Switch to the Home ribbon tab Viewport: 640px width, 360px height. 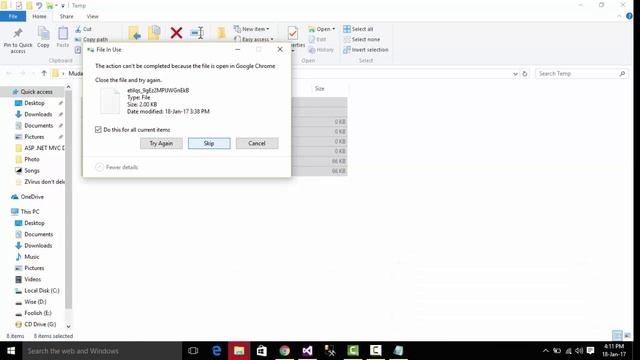click(x=39, y=16)
